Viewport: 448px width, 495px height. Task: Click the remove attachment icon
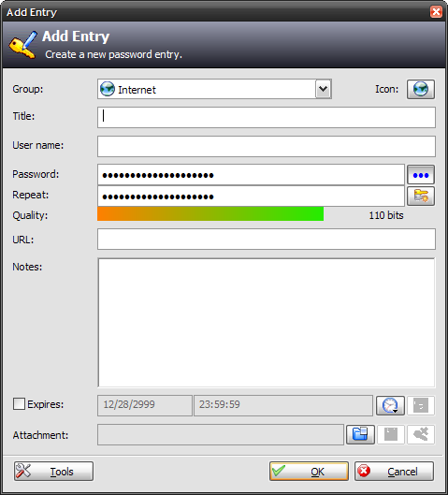coord(421,434)
